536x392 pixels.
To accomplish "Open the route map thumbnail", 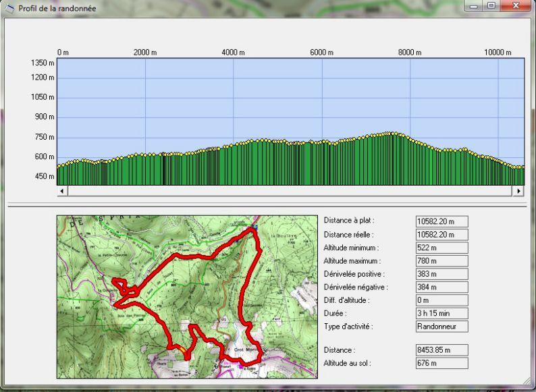I will pyautogui.click(x=187, y=297).
